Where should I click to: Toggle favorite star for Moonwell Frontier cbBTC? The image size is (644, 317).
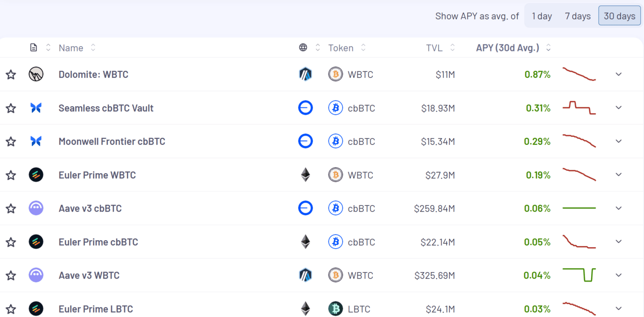[x=11, y=142]
